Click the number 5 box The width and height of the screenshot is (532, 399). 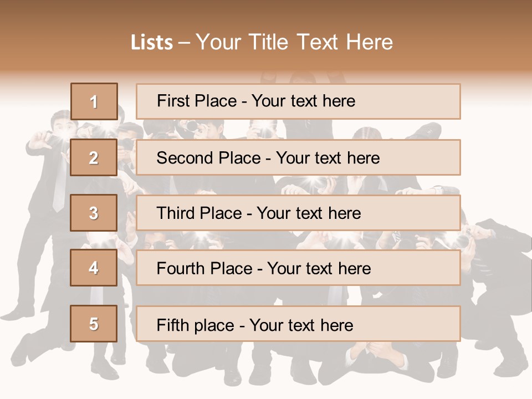coord(94,324)
